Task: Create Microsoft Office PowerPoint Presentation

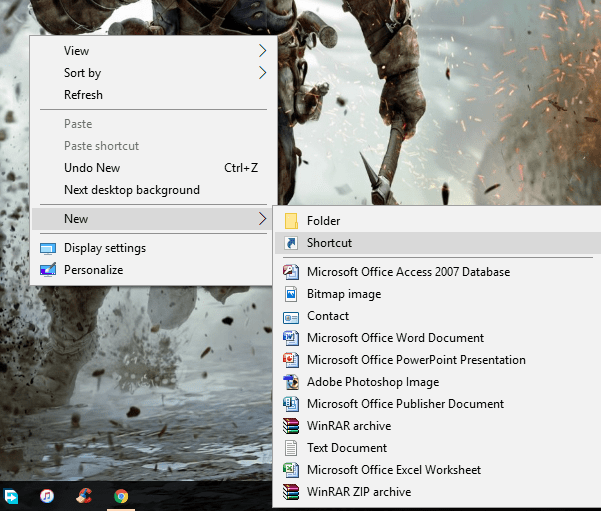Action: (438, 360)
